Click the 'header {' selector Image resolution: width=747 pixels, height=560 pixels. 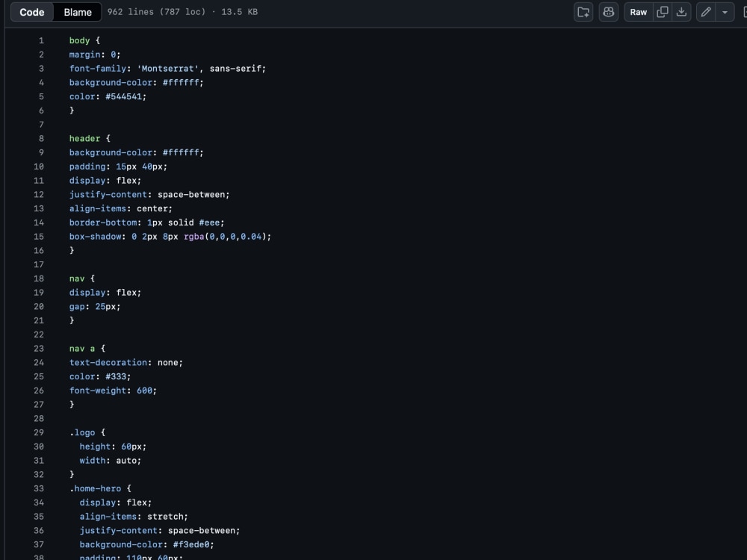[x=90, y=139]
